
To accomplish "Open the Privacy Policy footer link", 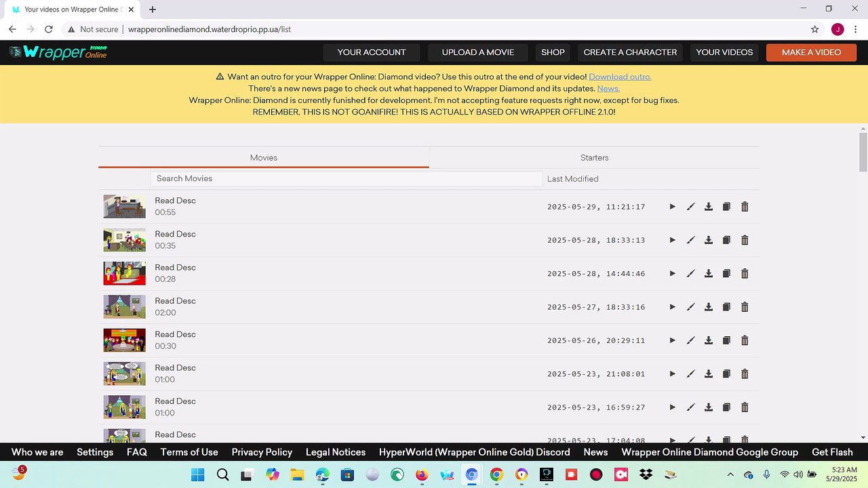I will point(262,452).
